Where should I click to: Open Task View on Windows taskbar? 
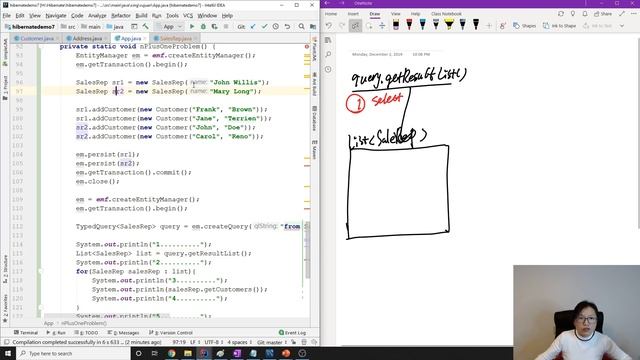pyautogui.click(x=155, y=353)
